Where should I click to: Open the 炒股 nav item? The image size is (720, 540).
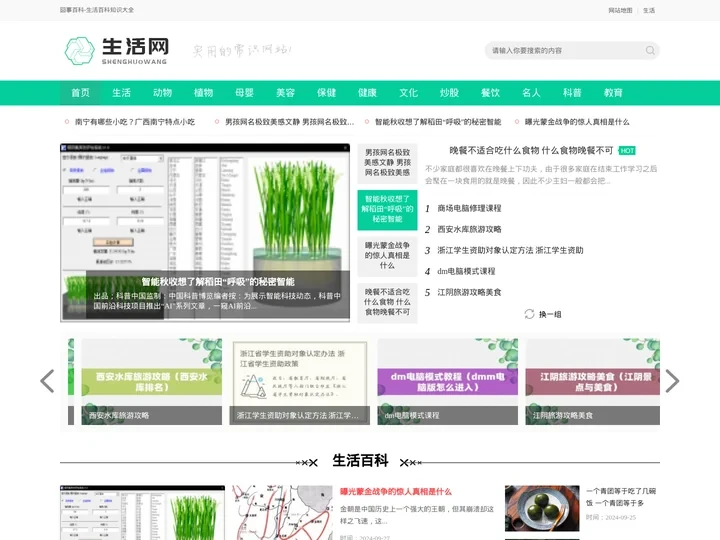[x=449, y=93]
